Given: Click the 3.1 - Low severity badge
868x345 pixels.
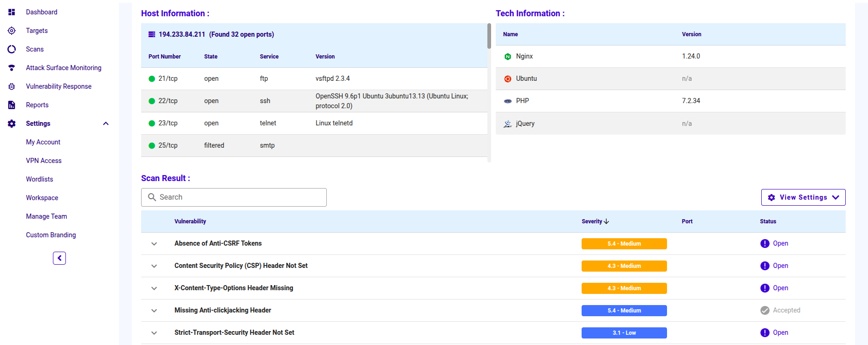Looking at the screenshot, I should tap(624, 333).
